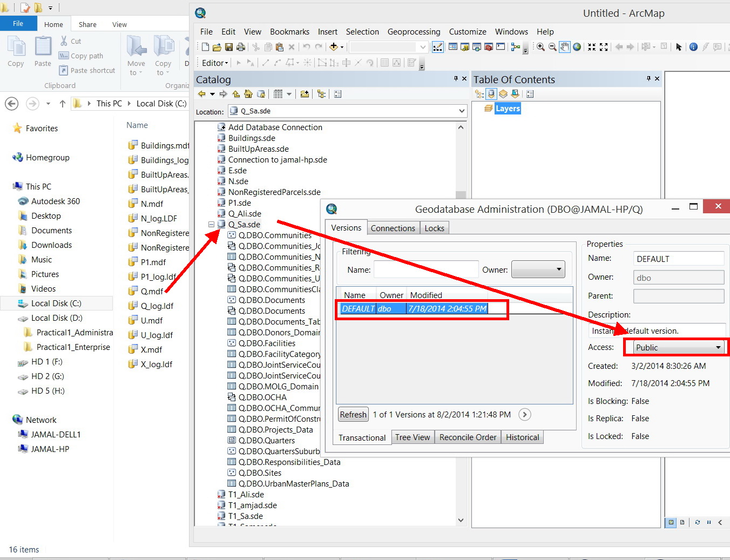Select the Zoom In tool
Viewport: 730px width, 560px height.
540,47
